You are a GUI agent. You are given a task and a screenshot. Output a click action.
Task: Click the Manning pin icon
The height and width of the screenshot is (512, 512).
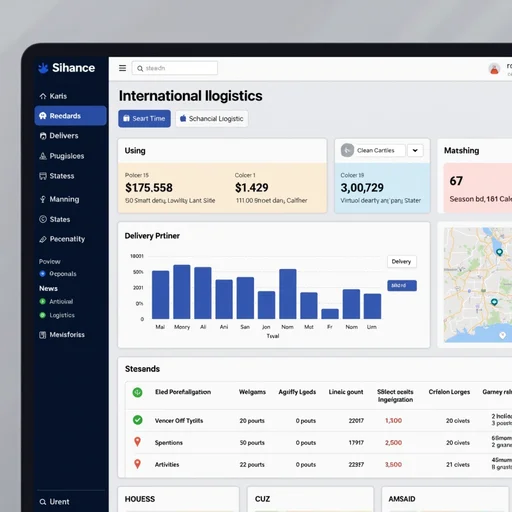point(43,199)
